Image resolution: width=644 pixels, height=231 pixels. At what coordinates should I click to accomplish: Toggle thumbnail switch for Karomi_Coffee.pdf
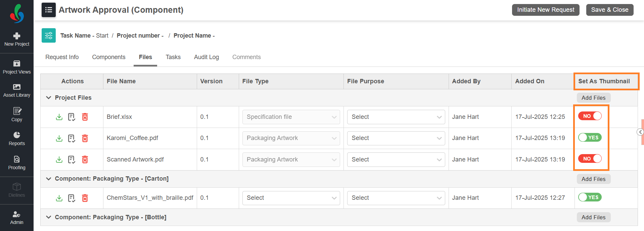point(590,137)
